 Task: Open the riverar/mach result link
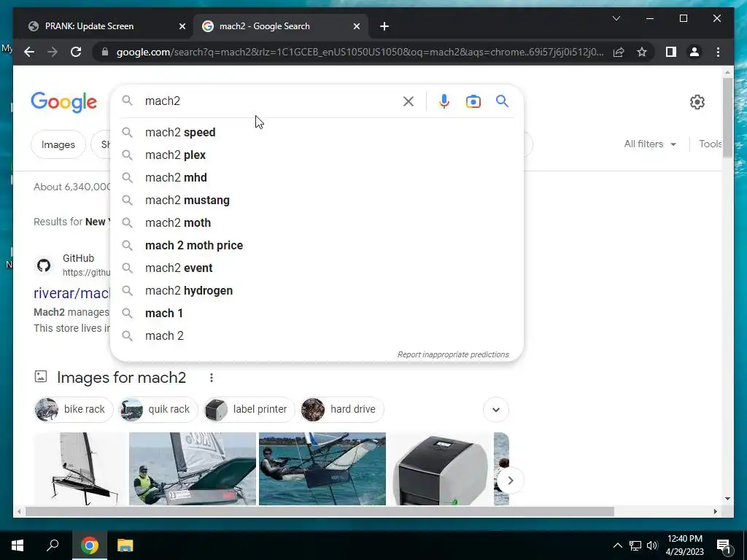(71, 293)
